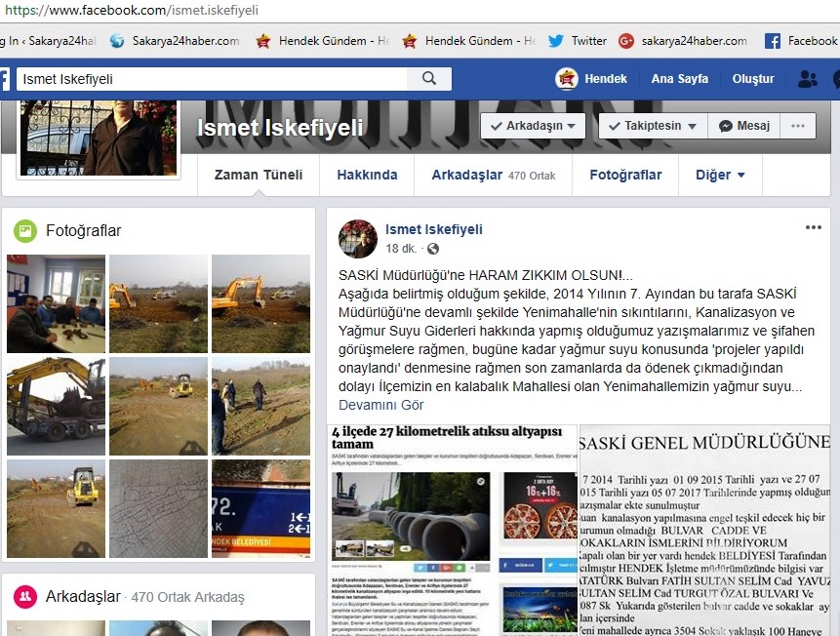Open the photo of people walking in field
The height and width of the screenshot is (636, 840).
pos(260,407)
